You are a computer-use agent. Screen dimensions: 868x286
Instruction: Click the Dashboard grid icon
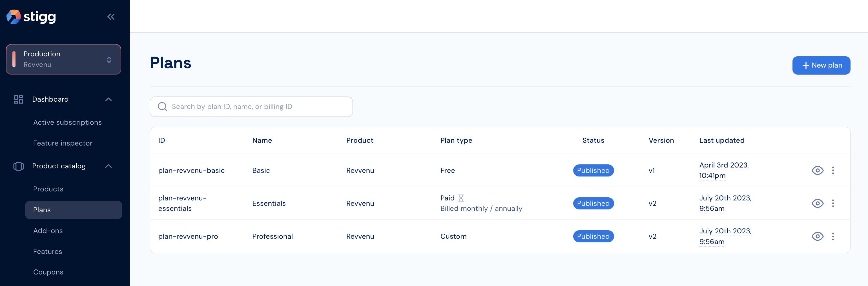19,99
